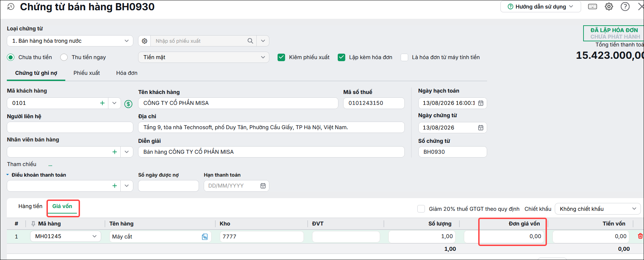
Task: Switch to Chứng từ ghi nợ tab
Action: (x=36, y=73)
